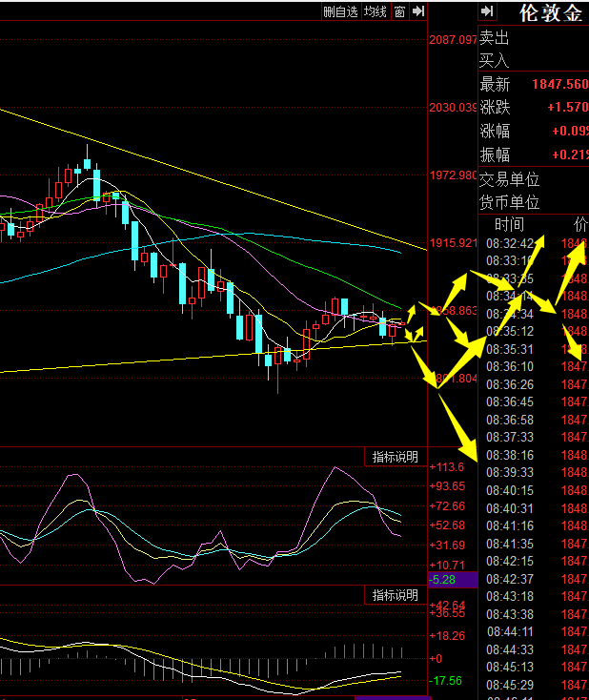The height and width of the screenshot is (700, 589).
Task: Click the 1915.921 price axis label
Action: coord(453,243)
